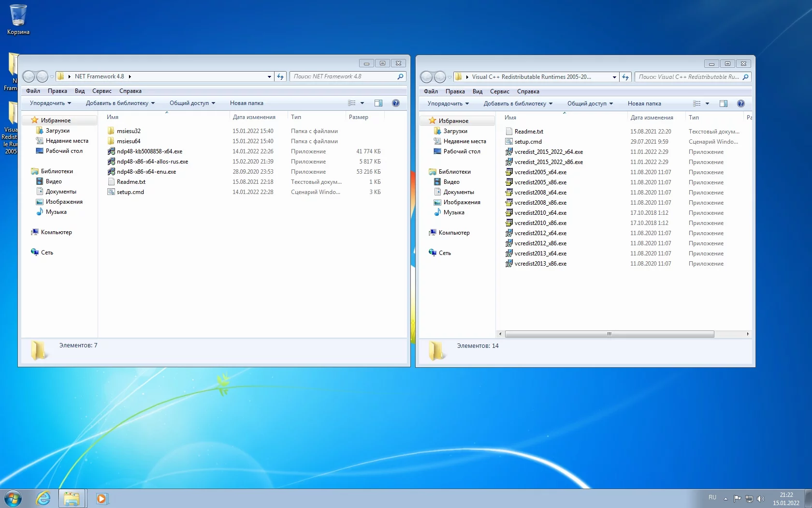Toggle preview pane in Visual C++ window

(724, 104)
